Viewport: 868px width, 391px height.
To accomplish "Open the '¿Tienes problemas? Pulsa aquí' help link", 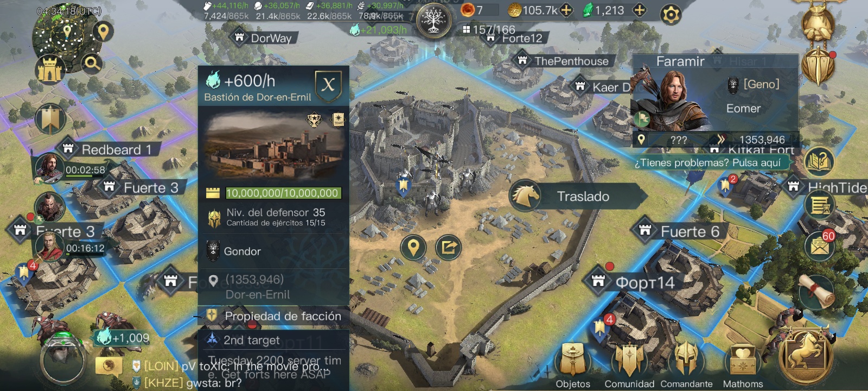I will [708, 163].
